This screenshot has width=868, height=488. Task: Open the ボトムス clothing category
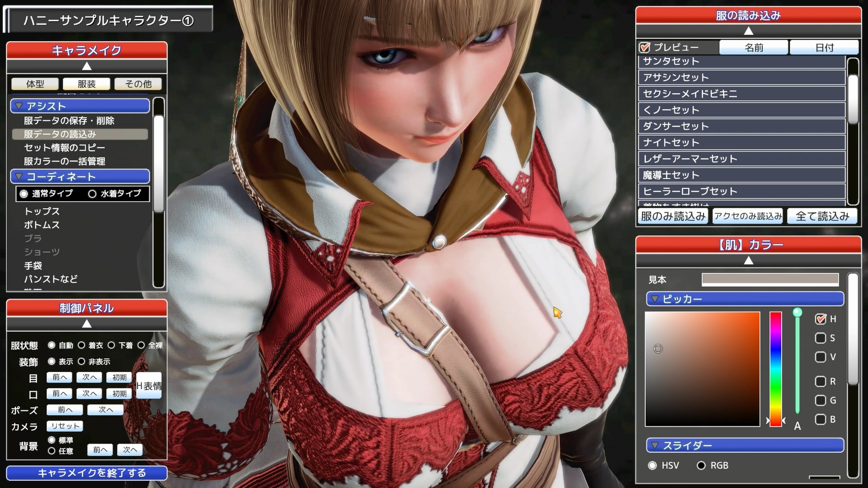pos(42,225)
